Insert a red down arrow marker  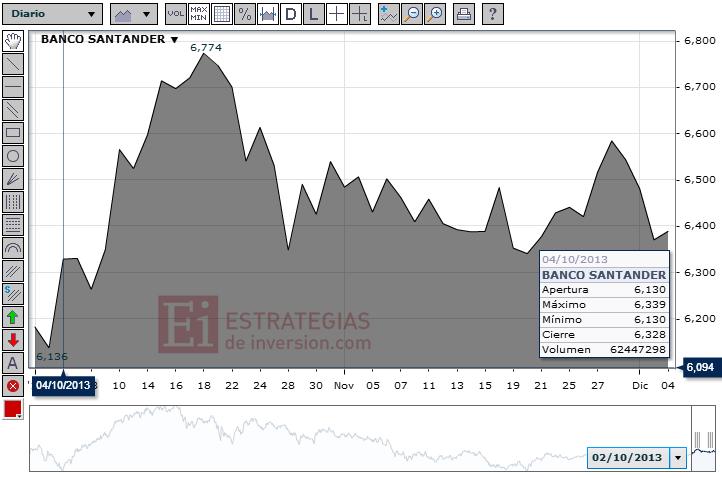(x=13, y=340)
